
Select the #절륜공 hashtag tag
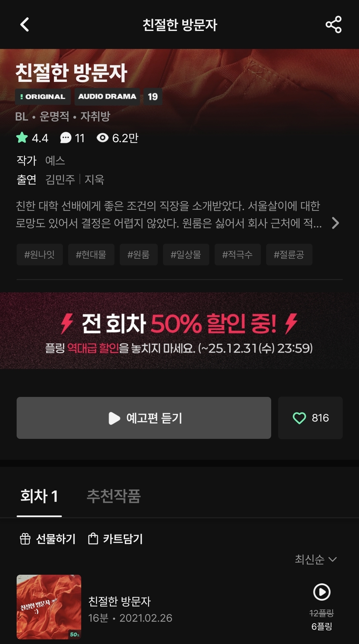289,254
